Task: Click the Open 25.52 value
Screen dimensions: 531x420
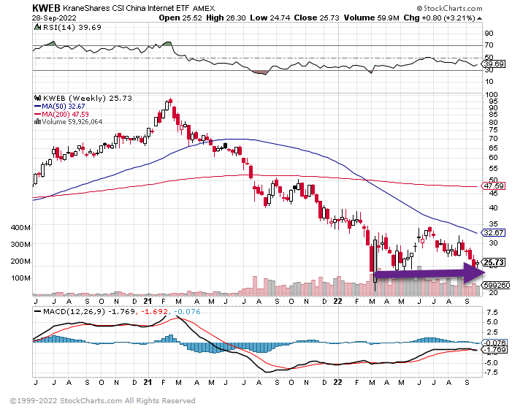Action: 180,18
